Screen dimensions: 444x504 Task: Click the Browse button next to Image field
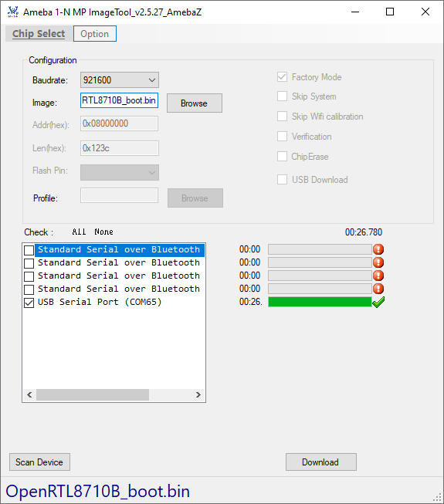pyautogui.click(x=195, y=103)
